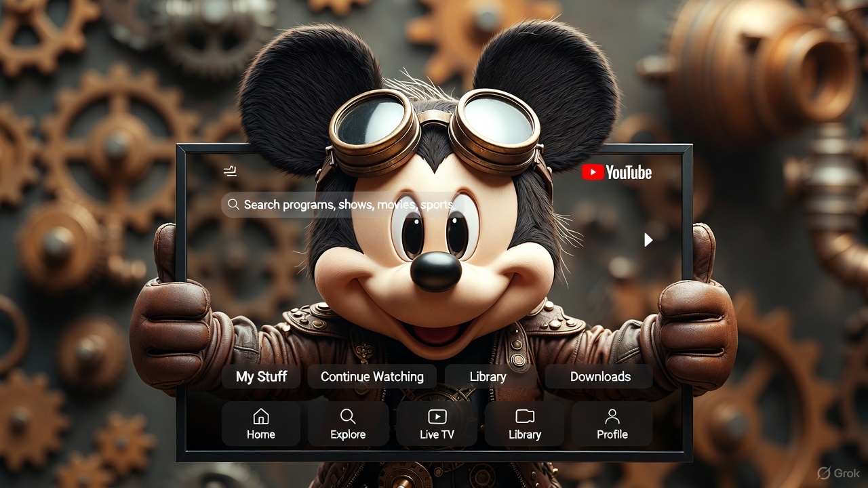The image size is (868, 488).
Task: Open the lined menu icon above the search bar
Action: [x=231, y=171]
